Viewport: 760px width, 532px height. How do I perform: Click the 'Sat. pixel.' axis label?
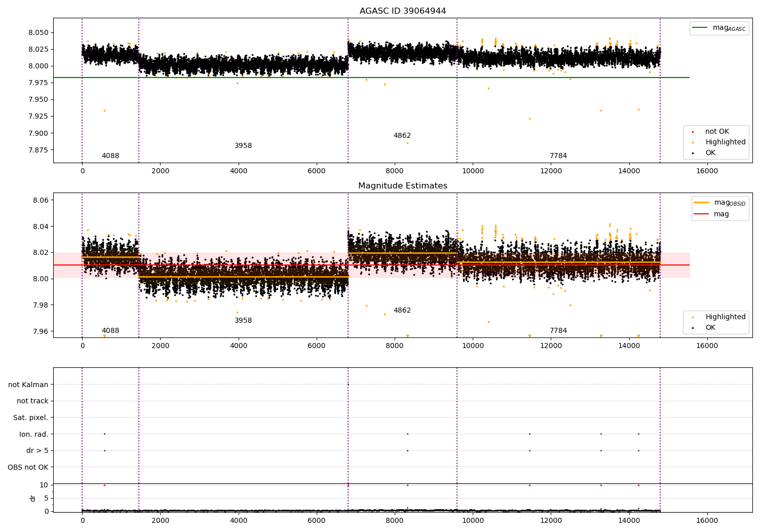point(31,417)
